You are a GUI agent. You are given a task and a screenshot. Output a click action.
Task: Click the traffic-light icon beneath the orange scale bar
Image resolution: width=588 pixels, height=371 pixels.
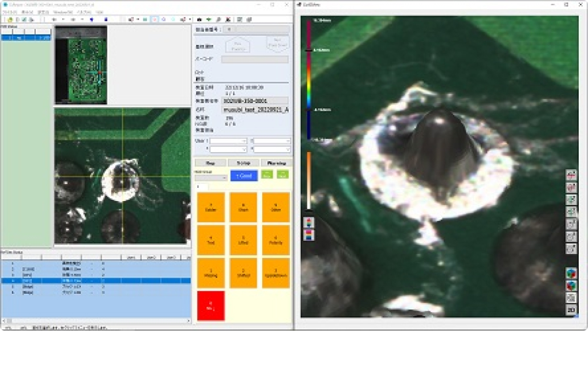(x=309, y=222)
